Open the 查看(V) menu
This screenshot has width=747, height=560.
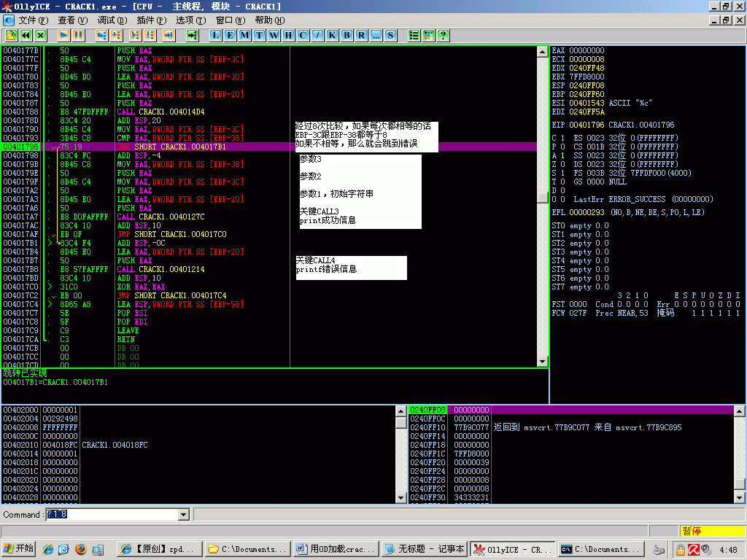73,20
